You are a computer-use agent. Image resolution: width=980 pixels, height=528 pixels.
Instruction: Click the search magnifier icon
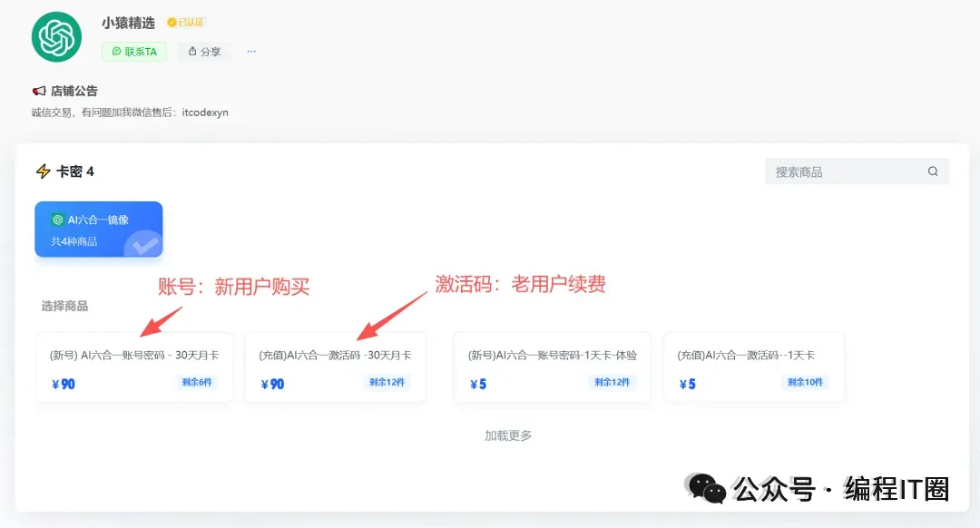pos(933,171)
